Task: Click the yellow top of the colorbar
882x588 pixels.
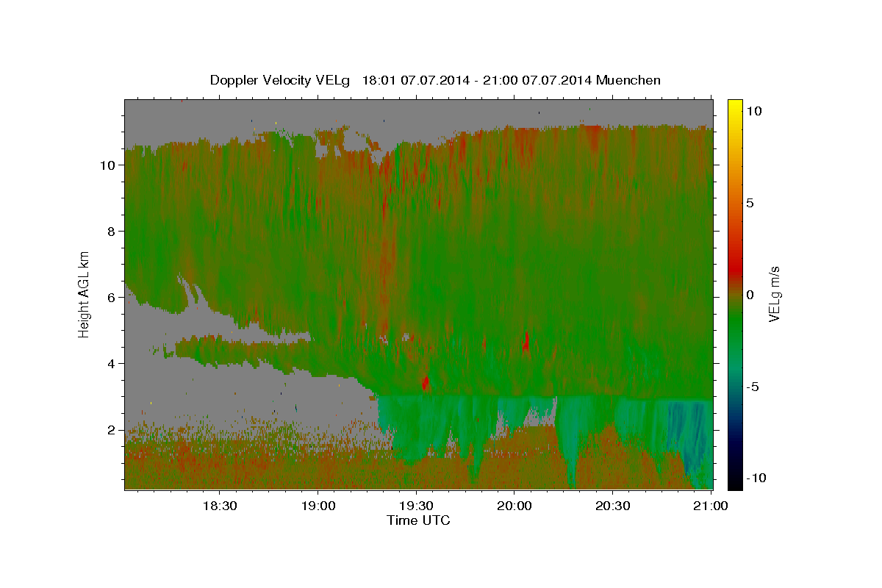Action: tap(735, 107)
